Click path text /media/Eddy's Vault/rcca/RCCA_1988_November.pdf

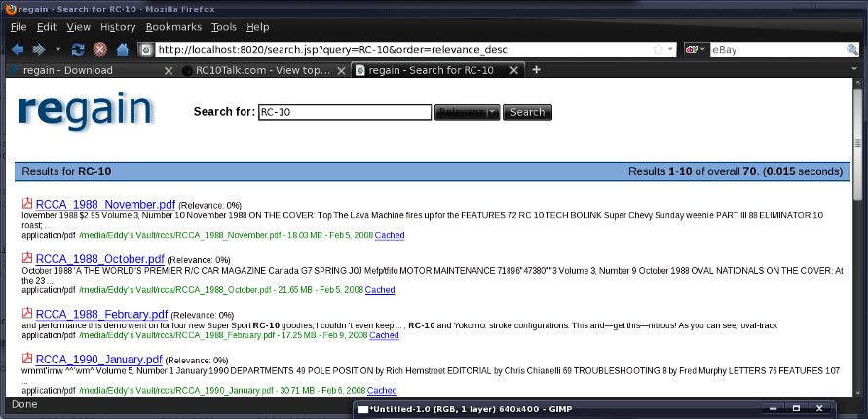coord(180,235)
